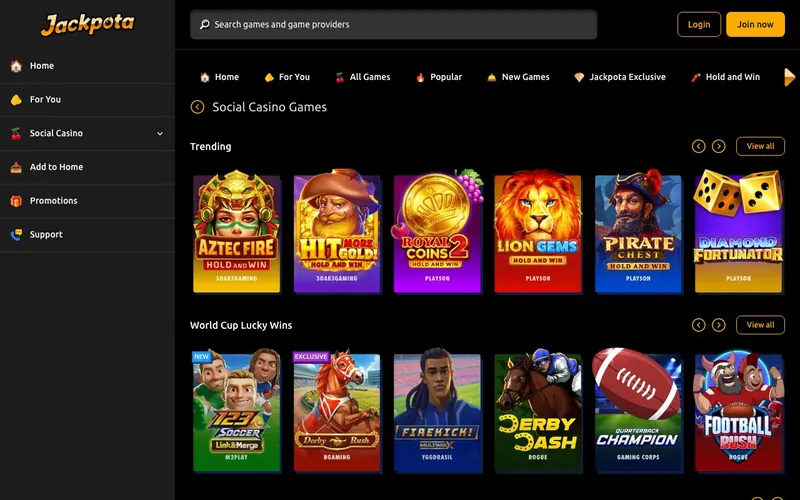Open the Royal Coins 2 game
The width and height of the screenshot is (800, 500).
coord(437,232)
